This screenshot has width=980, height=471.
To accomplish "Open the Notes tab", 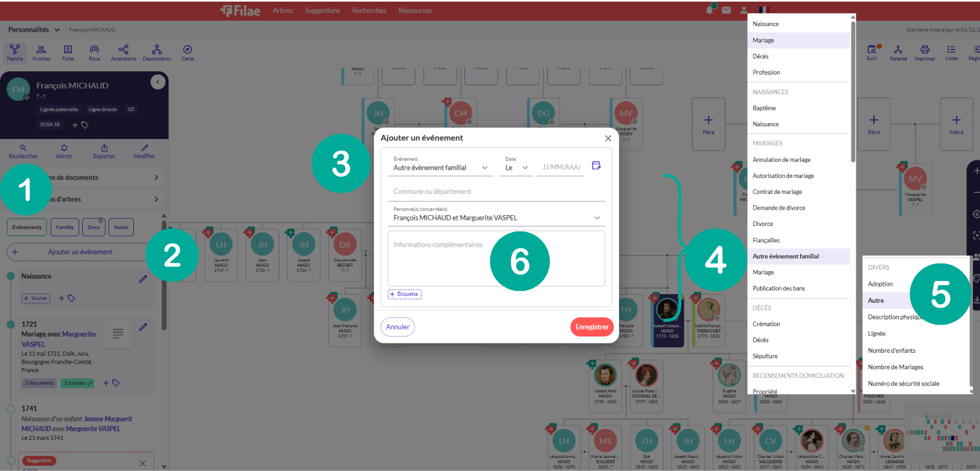I will coord(121,227).
